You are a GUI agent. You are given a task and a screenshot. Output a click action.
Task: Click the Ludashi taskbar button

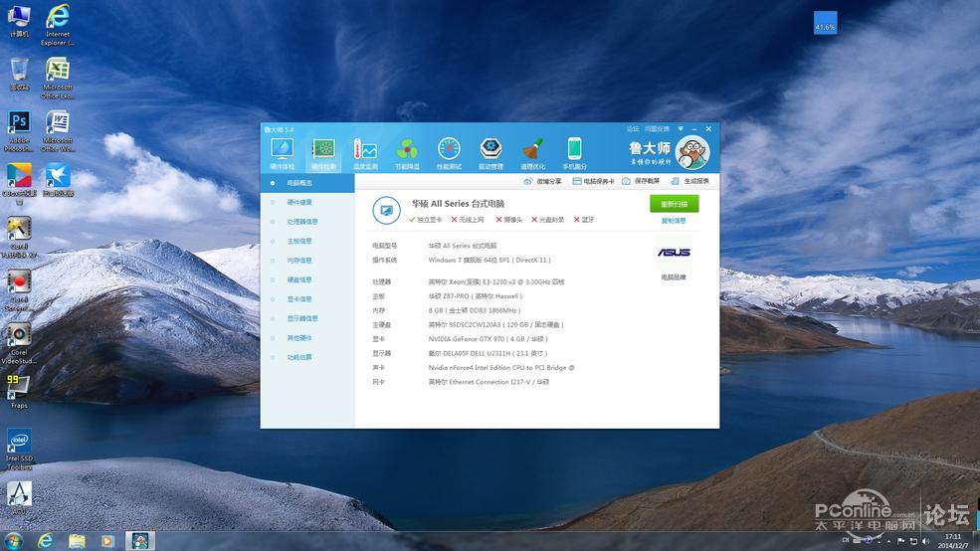(x=140, y=541)
